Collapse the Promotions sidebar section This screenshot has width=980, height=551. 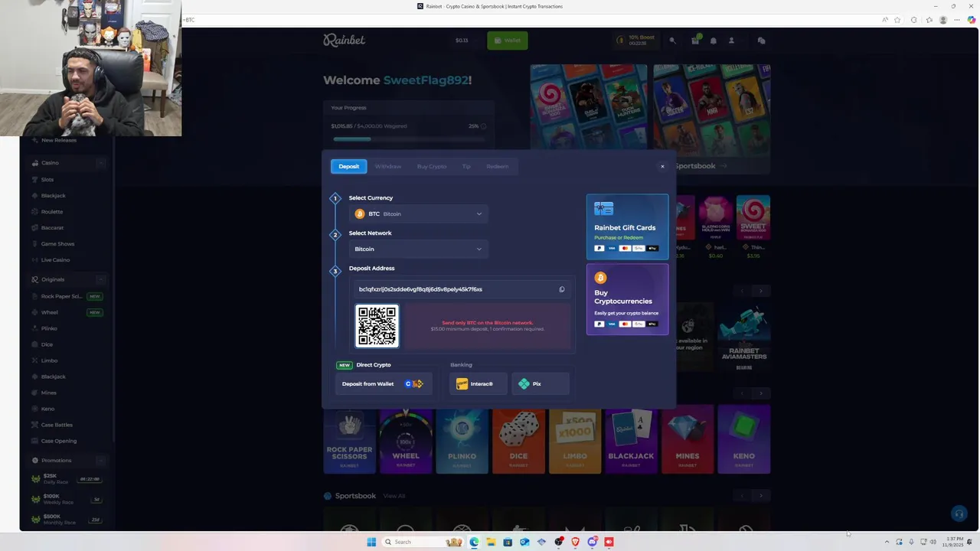pos(100,460)
